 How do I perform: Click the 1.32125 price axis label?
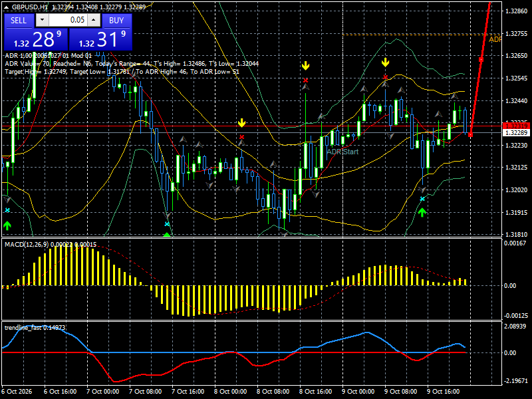[517, 168]
